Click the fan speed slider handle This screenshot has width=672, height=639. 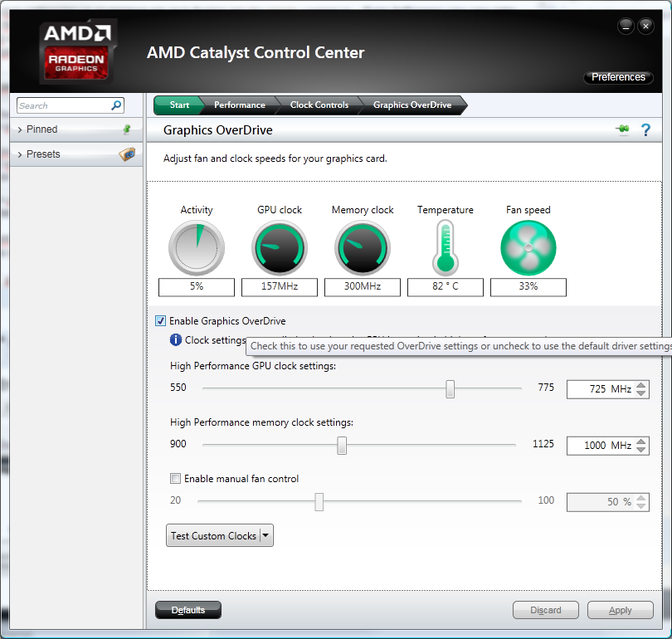pos(319,502)
